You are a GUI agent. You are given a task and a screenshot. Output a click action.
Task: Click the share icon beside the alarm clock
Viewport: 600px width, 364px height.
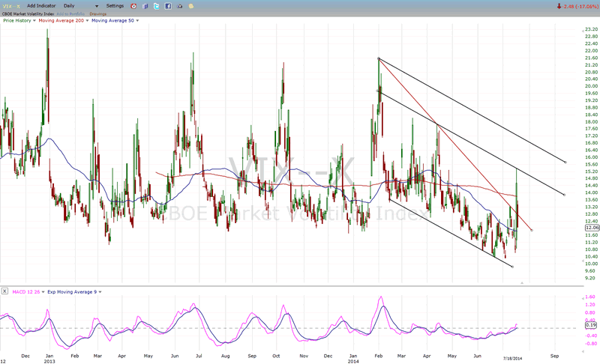click(145, 6)
